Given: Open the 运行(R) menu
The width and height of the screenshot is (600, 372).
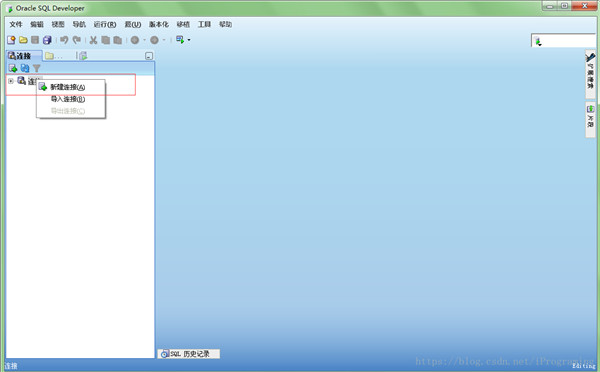Looking at the screenshot, I should click(105, 24).
